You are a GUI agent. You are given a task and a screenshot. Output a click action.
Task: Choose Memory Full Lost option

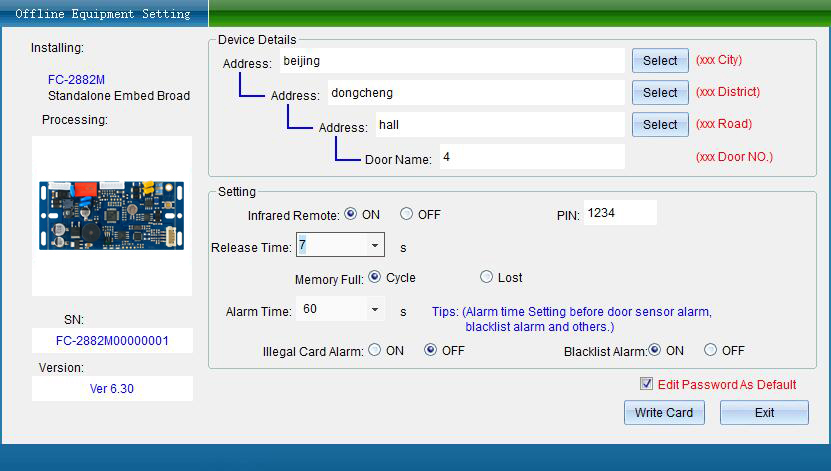487,277
